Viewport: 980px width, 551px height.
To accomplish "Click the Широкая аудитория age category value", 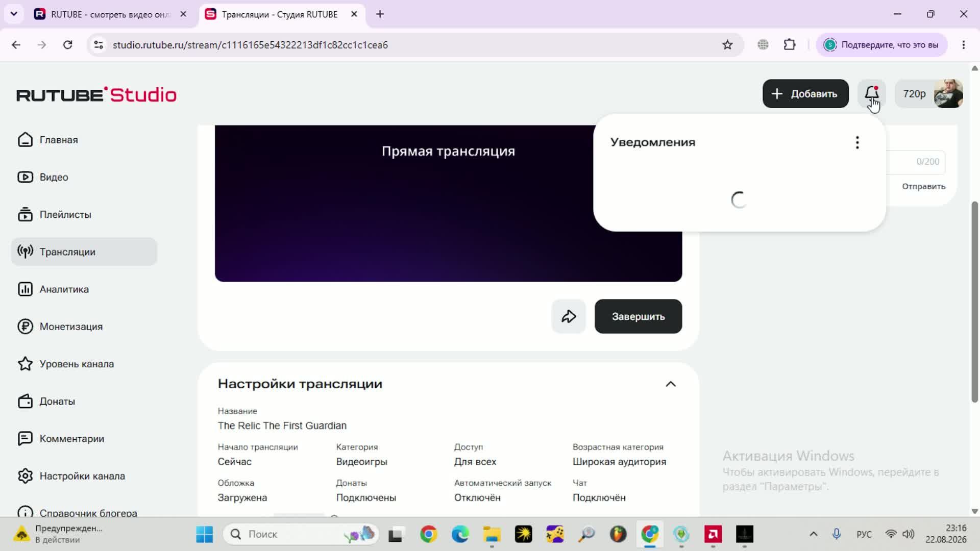I will (619, 462).
